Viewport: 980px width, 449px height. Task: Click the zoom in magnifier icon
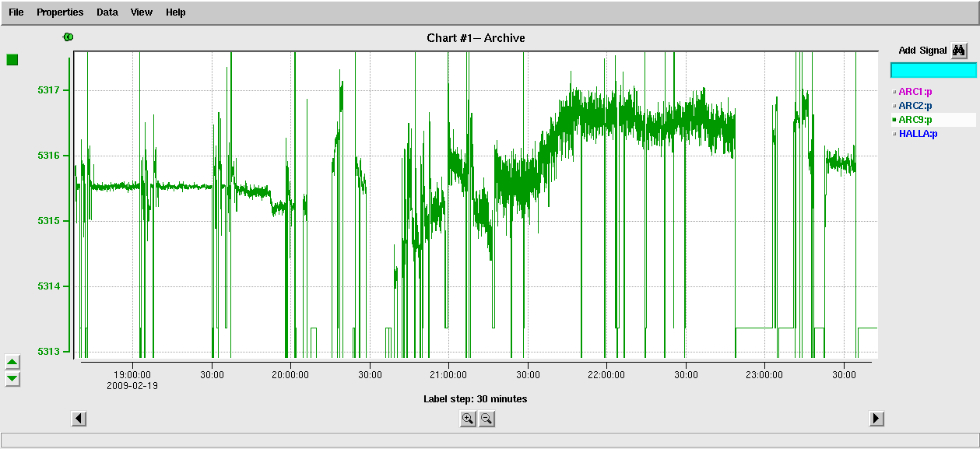click(468, 419)
